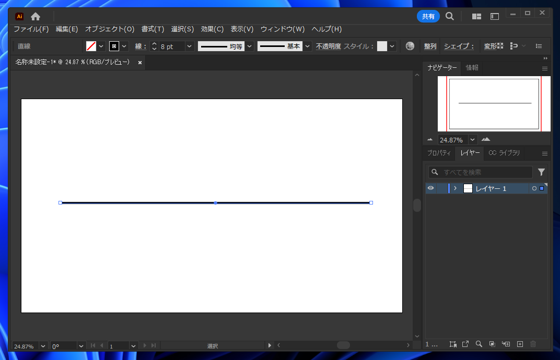Toggle the lock column of レイヤー 1
This screenshot has width=560, height=360.
point(441,189)
